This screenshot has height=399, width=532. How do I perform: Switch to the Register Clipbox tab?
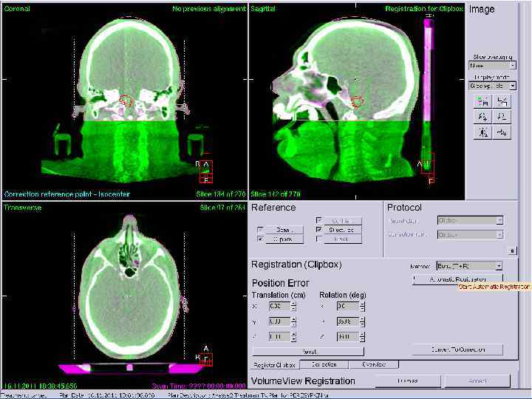pyautogui.click(x=274, y=365)
